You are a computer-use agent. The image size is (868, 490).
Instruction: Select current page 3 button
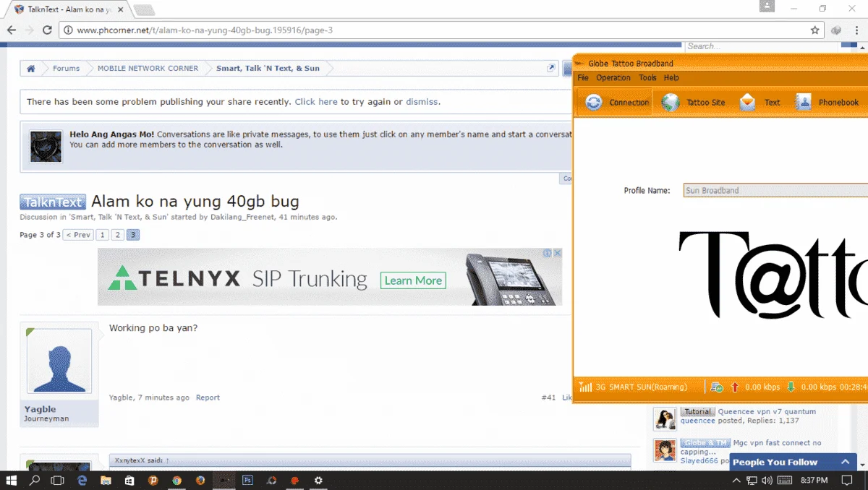(134, 235)
